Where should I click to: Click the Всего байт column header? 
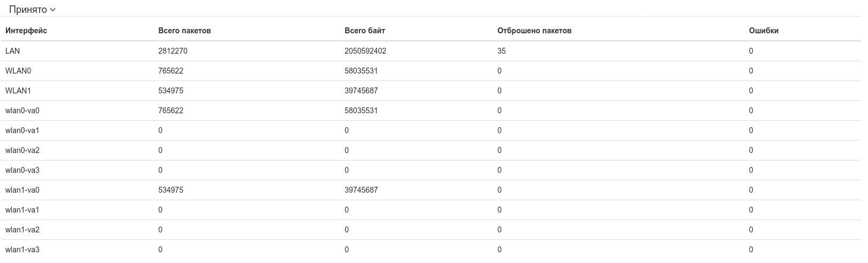(364, 31)
